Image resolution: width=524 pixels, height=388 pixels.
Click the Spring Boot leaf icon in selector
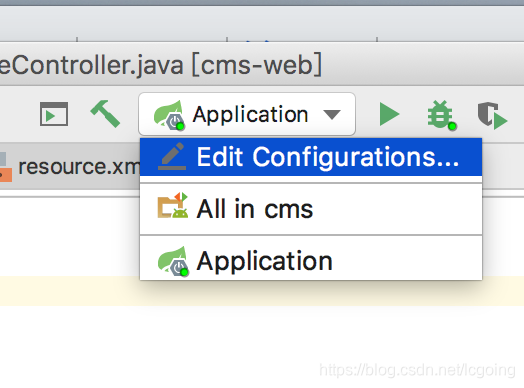(169, 115)
